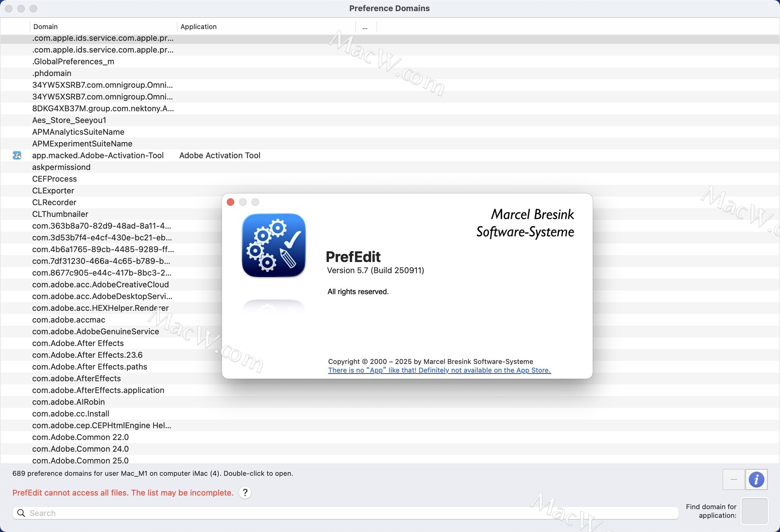The width and height of the screenshot is (780, 532).
Task: Click the Adobe Activation Tool row icon
Action: pyautogui.click(x=17, y=156)
